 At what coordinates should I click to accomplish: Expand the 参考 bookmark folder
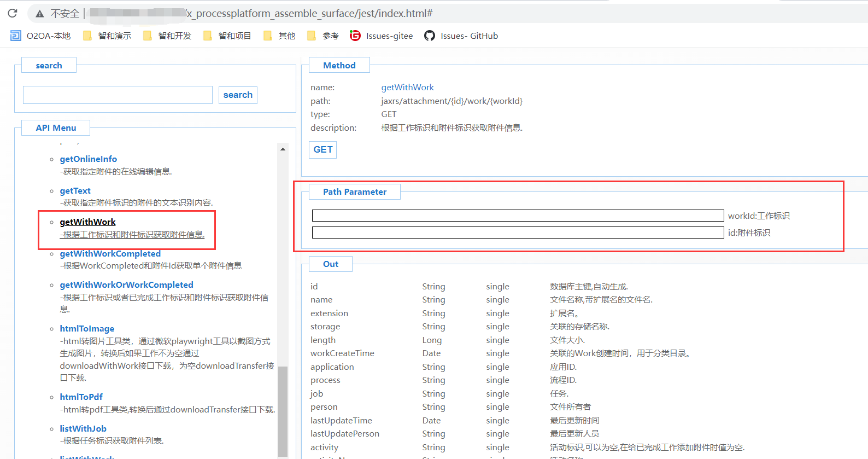323,36
